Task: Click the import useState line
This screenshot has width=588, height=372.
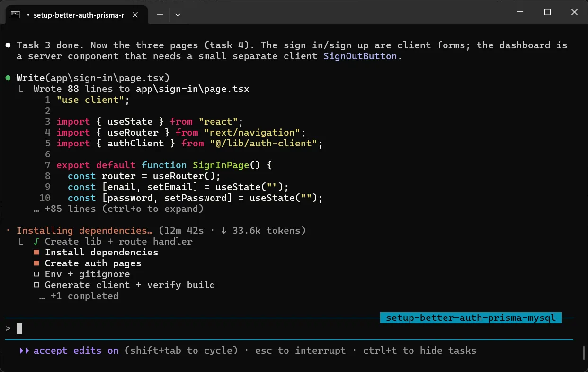Action: [x=150, y=121]
